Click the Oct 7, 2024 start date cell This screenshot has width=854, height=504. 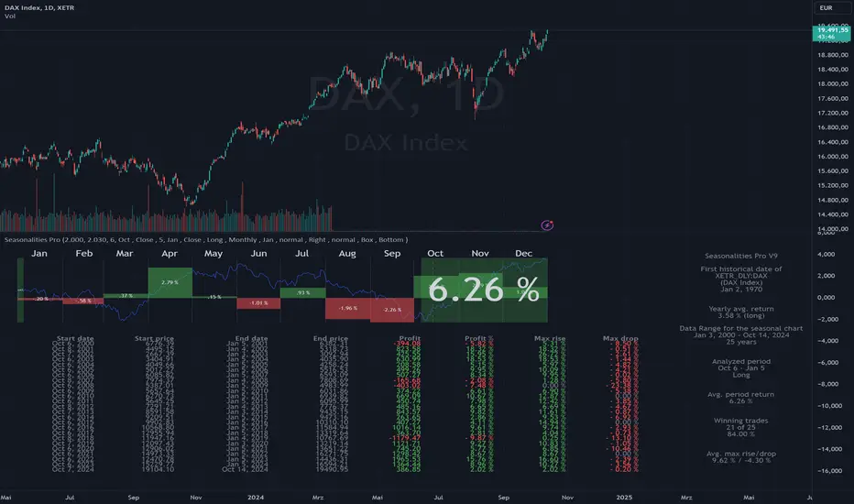click(x=73, y=469)
